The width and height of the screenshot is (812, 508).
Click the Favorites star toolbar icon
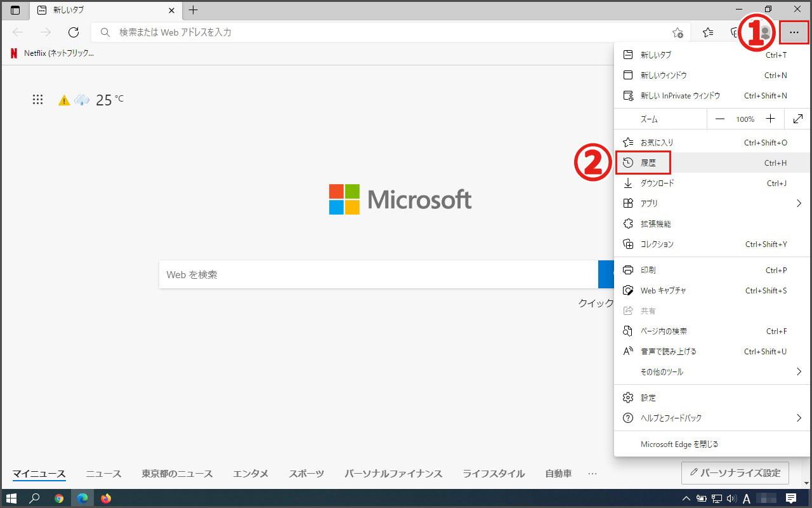(x=708, y=32)
